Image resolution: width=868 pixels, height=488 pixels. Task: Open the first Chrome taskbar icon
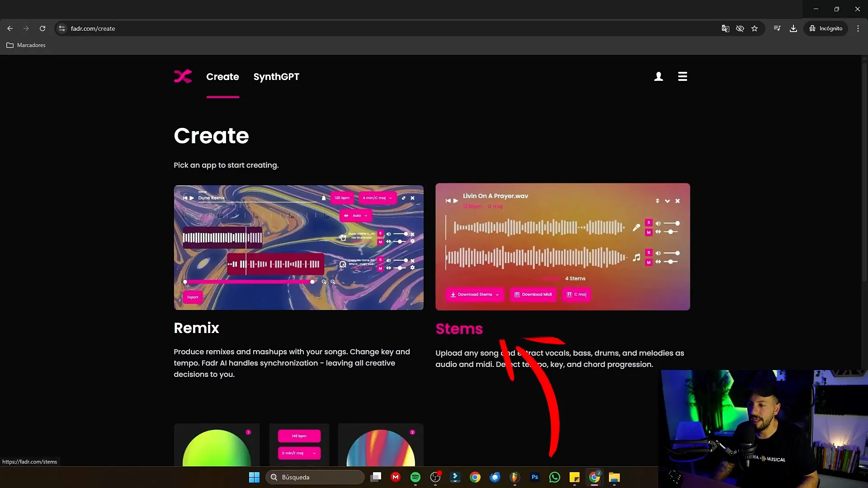(x=475, y=477)
